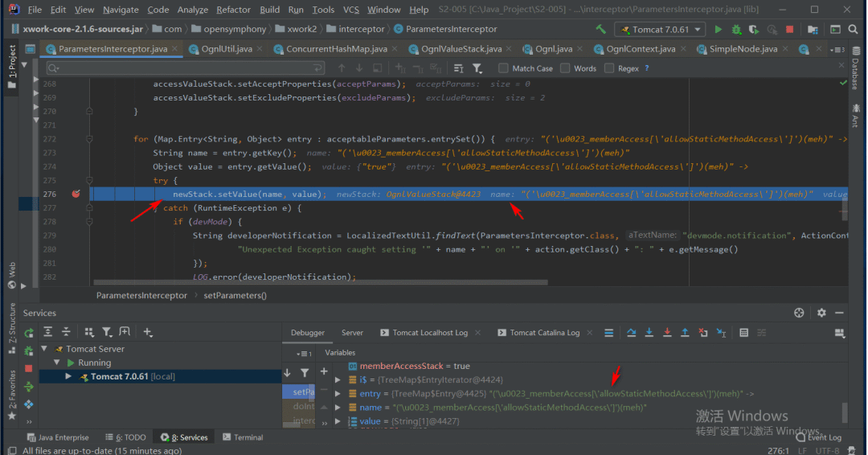Expand Tomcat 7.0.61 [local] node
Screen dimensions: 868x455
pyautogui.click(x=68, y=376)
